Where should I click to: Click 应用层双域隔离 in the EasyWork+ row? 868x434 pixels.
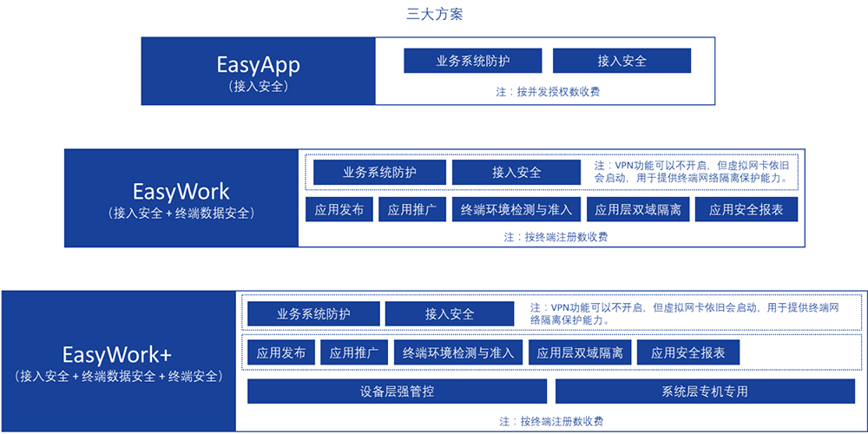coord(580,352)
